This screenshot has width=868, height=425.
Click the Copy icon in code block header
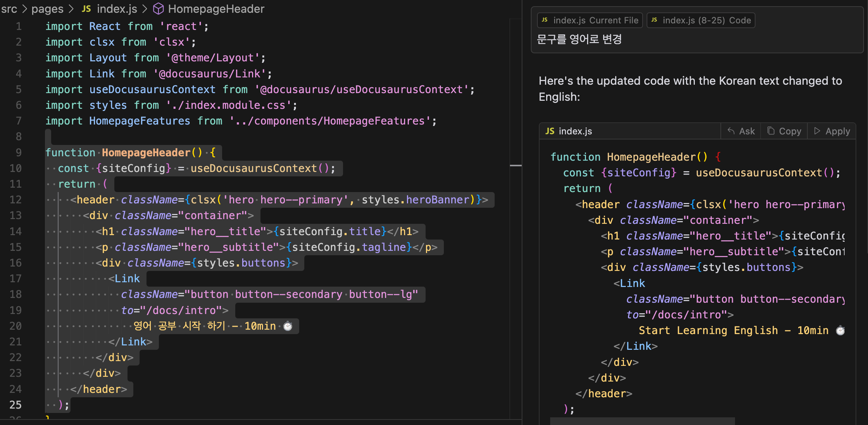click(x=771, y=131)
